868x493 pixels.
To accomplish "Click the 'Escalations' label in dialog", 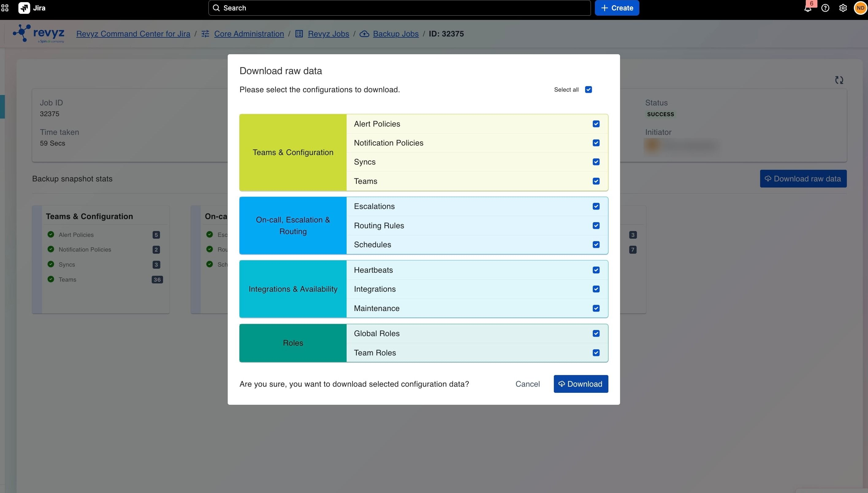I will [x=374, y=206].
